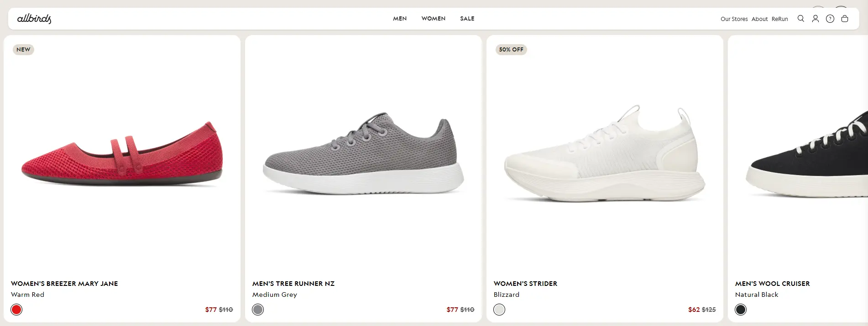Pick the Natural Black color swatch
The height and width of the screenshot is (326, 868).
tap(741, 310)
